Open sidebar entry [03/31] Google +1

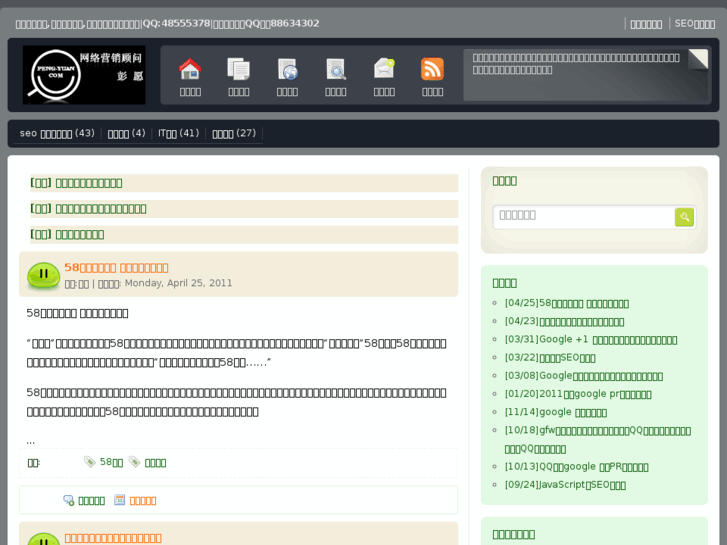tap(591, 340)
